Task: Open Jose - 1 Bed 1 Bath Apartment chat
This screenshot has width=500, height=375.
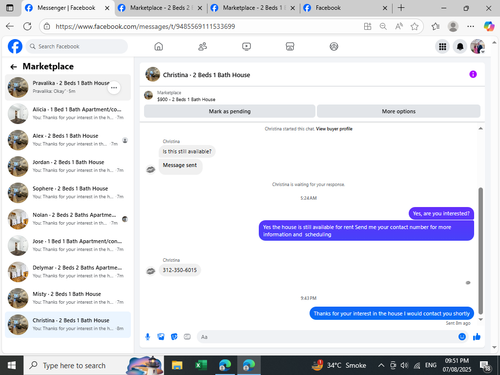Action: [68, 245]
